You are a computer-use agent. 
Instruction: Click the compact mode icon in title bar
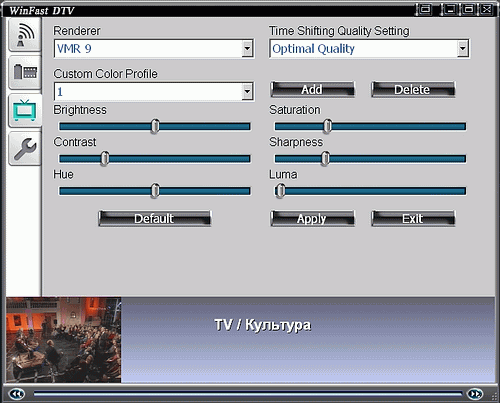click(424, 9)
